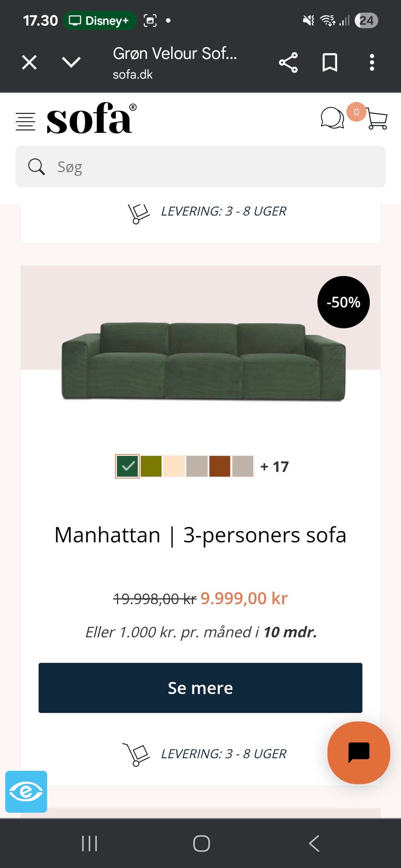Open the green Manhattan sofa image
The width and height of the screenshot is (401, 868).
point(203,361)
